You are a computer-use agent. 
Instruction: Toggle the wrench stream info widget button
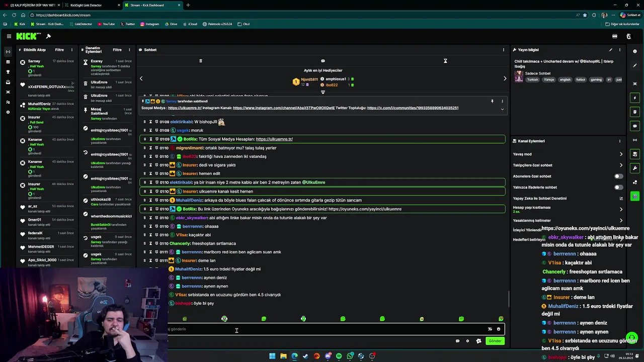[635, 168]
